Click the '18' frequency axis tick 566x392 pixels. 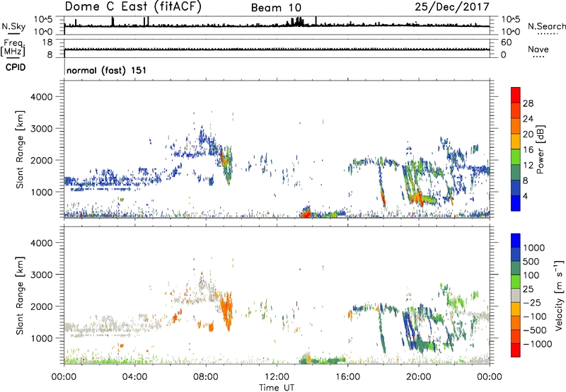tap(47, 42)
